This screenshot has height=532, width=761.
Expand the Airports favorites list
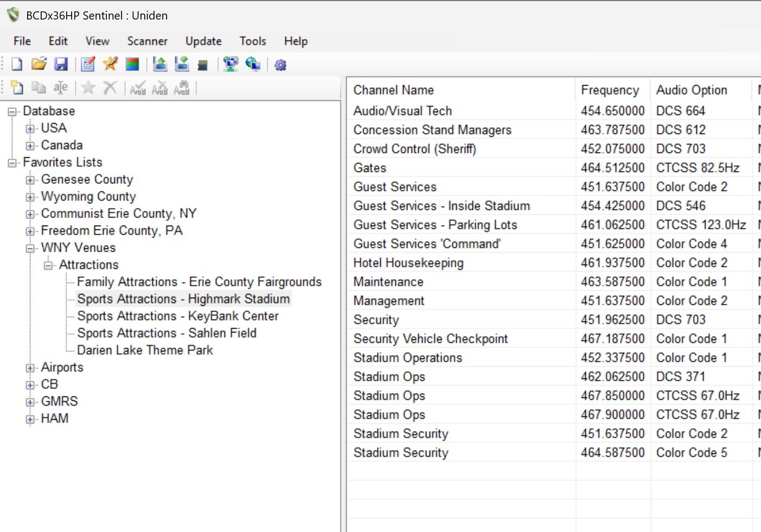(30, 368)
